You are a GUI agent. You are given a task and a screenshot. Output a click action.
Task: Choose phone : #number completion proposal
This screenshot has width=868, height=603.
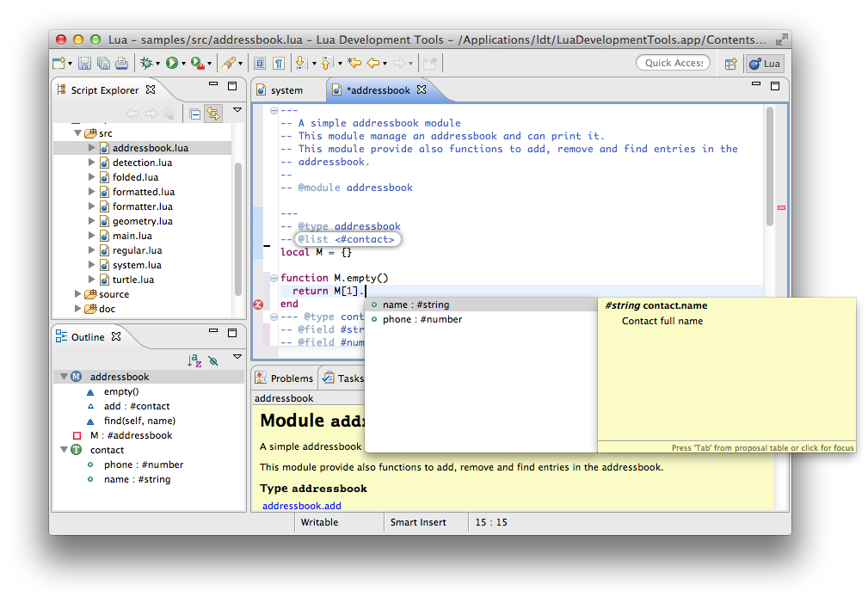(x=481, y=319)
